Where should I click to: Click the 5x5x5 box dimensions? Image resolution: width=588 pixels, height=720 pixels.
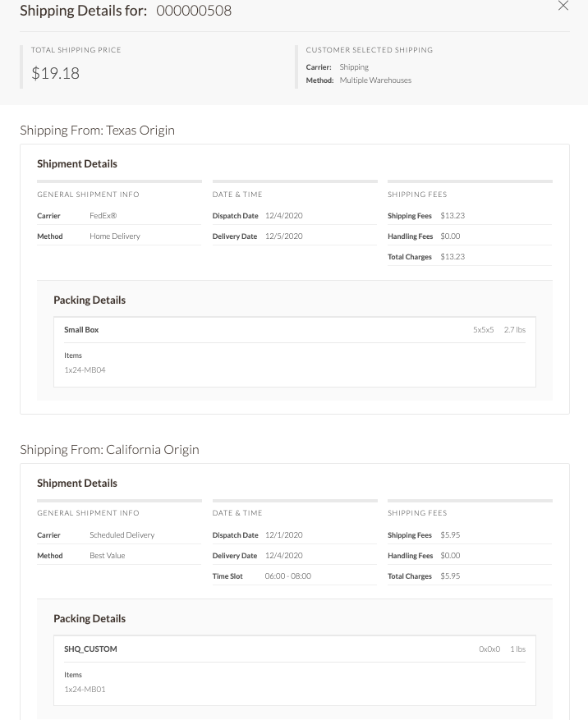(x=483, y=330)
